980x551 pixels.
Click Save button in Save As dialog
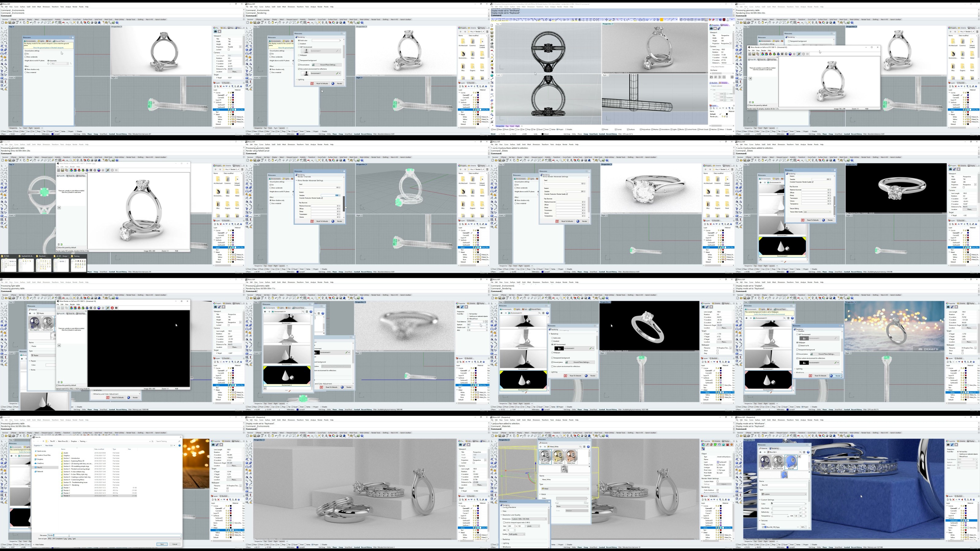(x=162, y=544)
